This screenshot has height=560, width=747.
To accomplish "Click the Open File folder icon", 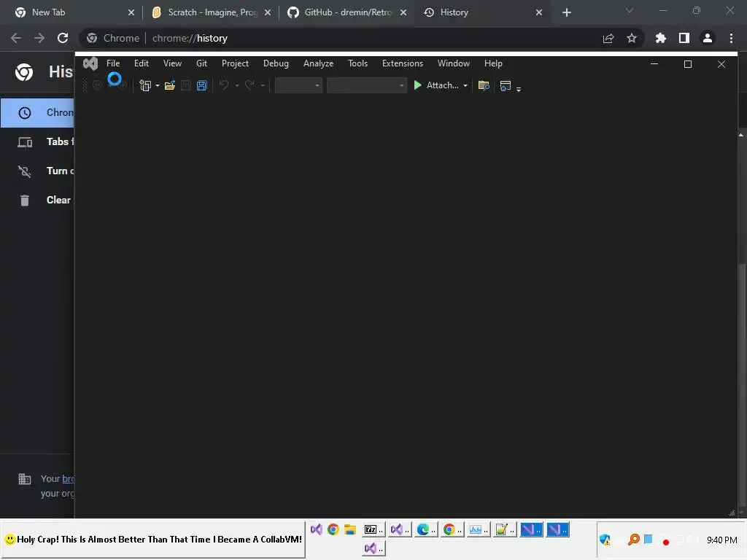I will (x=169, y=85).
